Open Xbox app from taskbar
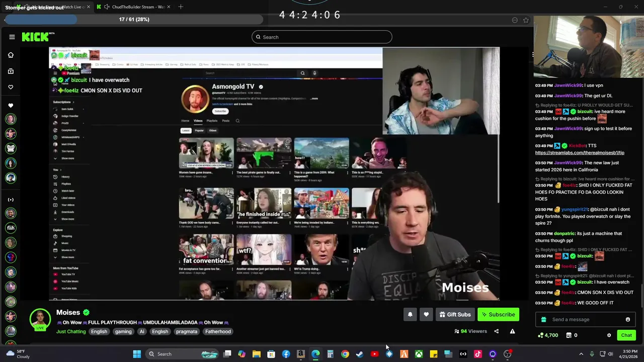Viewport: 644px width, 362px height. (419, 354)
